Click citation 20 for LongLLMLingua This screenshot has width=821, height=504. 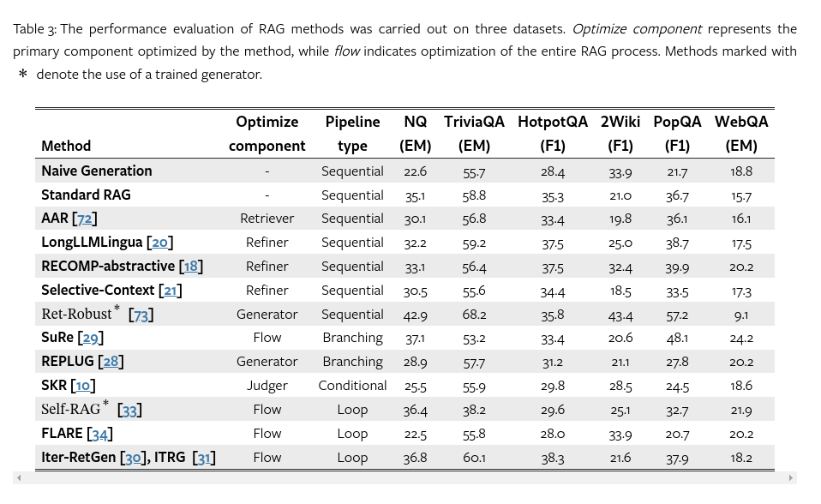(x=159, y=243)
